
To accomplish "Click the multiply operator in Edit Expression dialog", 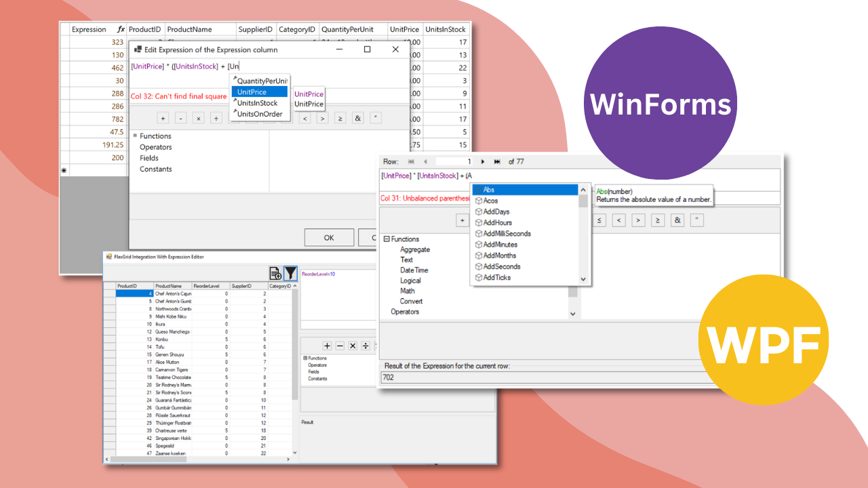I will click(199, 118).
